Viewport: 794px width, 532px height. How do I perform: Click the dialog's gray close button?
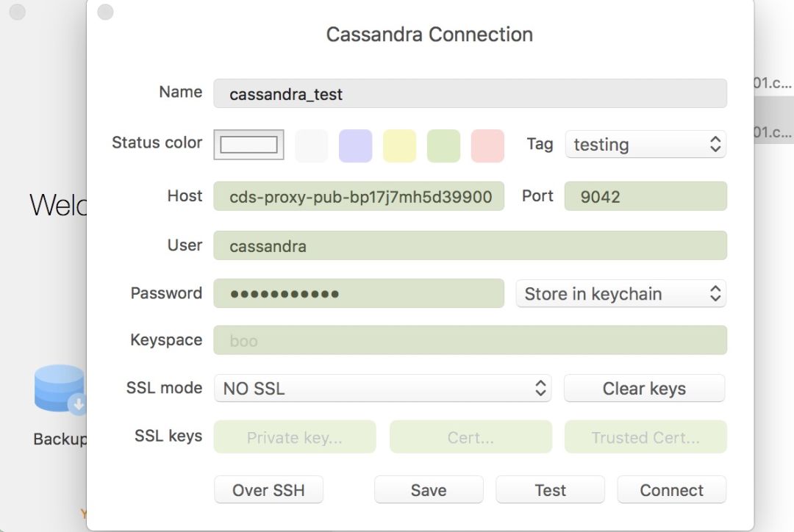pyautogui.click(x=105, y=12)
